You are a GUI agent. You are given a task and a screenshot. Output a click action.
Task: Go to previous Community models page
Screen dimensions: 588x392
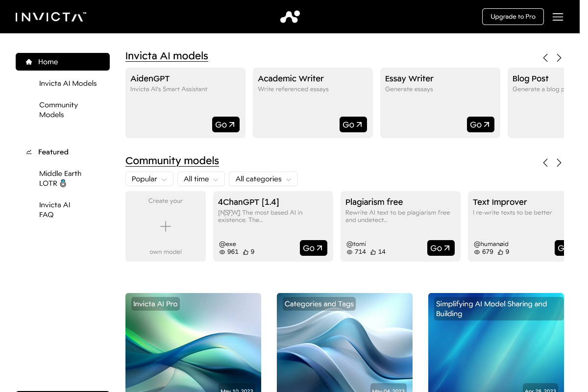pos(545,163)
